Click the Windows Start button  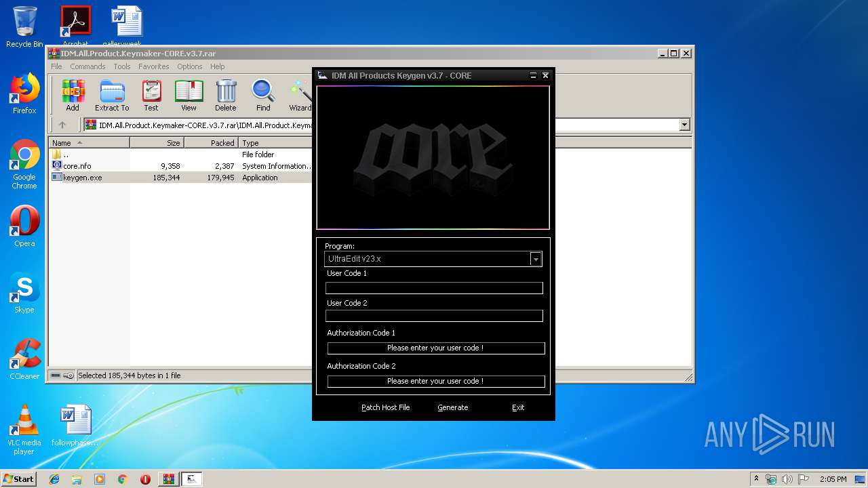pos(19,479)
